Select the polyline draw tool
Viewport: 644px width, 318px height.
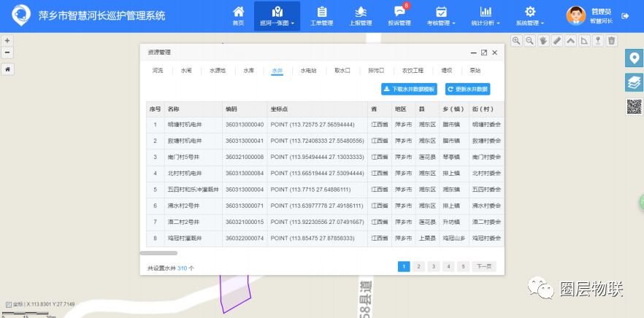570,41
